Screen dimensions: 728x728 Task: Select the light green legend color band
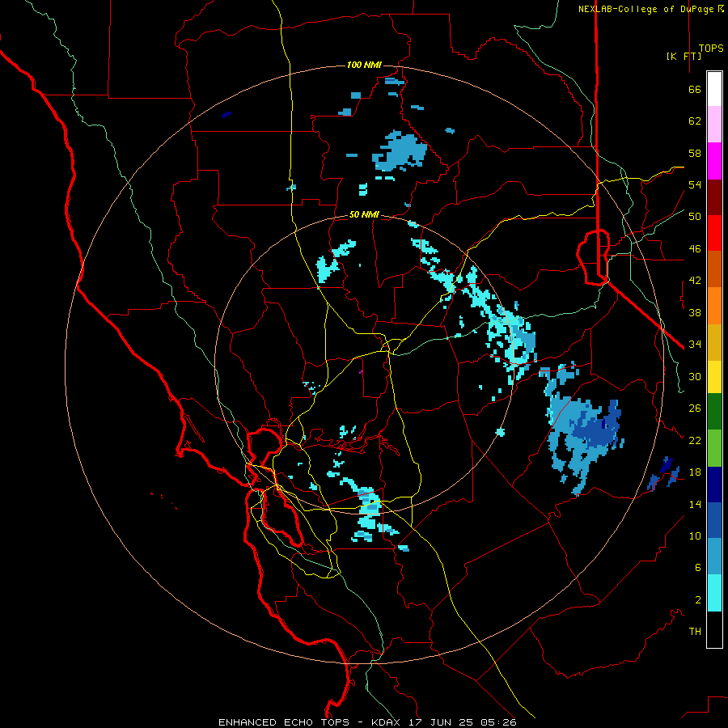(714, 448)
